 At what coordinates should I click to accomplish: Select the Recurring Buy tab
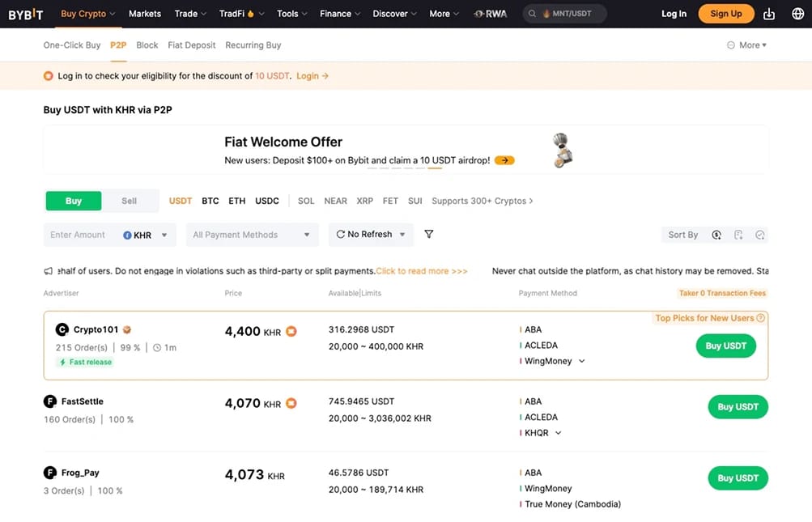[x=253, y=45]
